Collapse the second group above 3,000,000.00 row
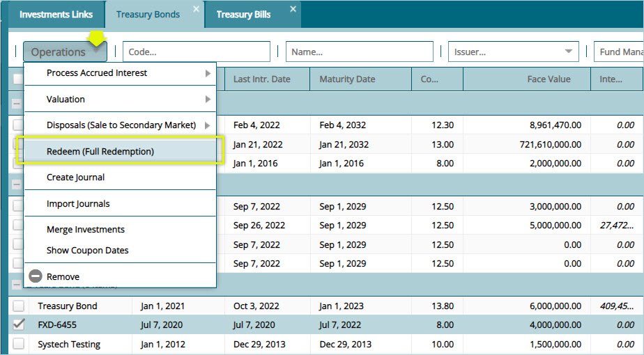Viewport: 644px width, 355px height. (16, 184)
